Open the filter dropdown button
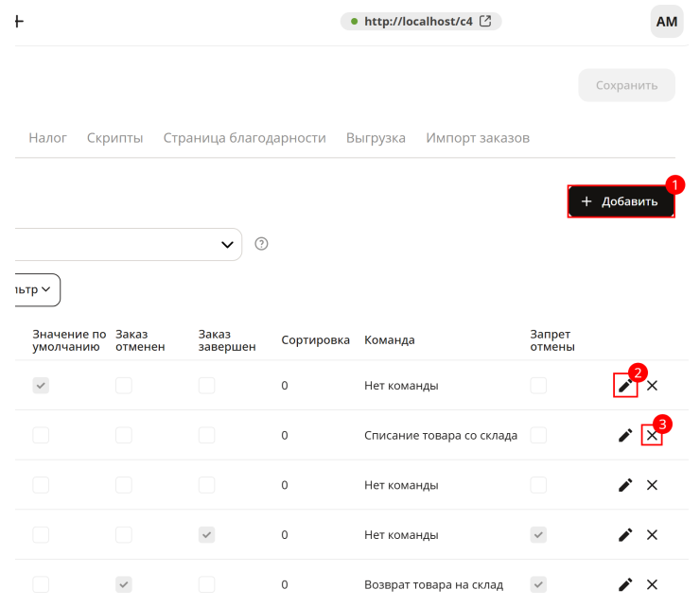The image size is (700, 607). pos(38,289)
